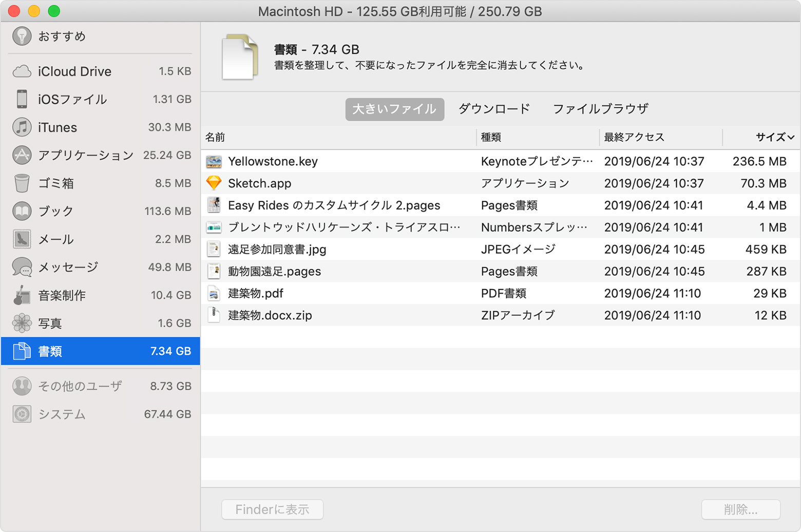Click the large 書類 header document icon
This screenshot has width=801, height=532.
pos(240,57)
